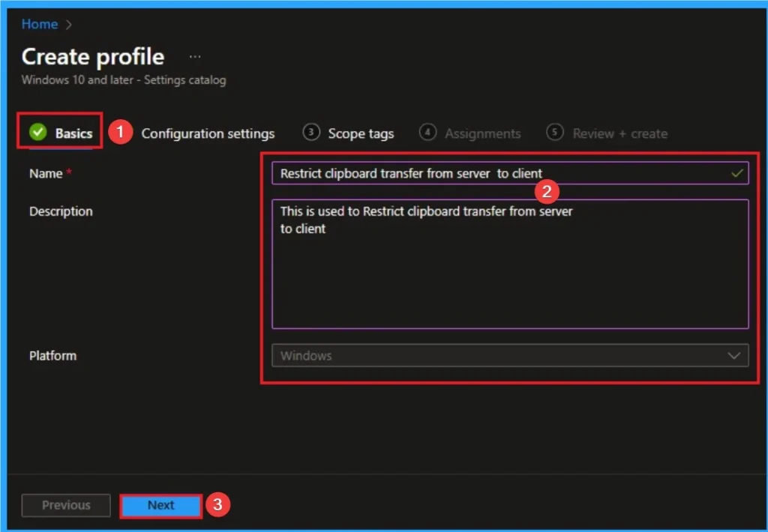The width and height of the screenshot is (768, 532).
Task: Click the step 5 circle for Review + create
Action: 555,133
